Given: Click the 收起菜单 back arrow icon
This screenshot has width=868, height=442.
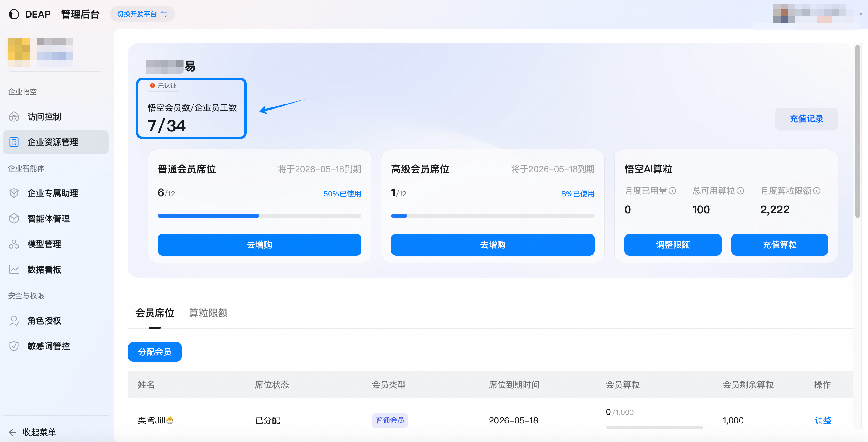Looking at the screenshot, I should 12,432.
